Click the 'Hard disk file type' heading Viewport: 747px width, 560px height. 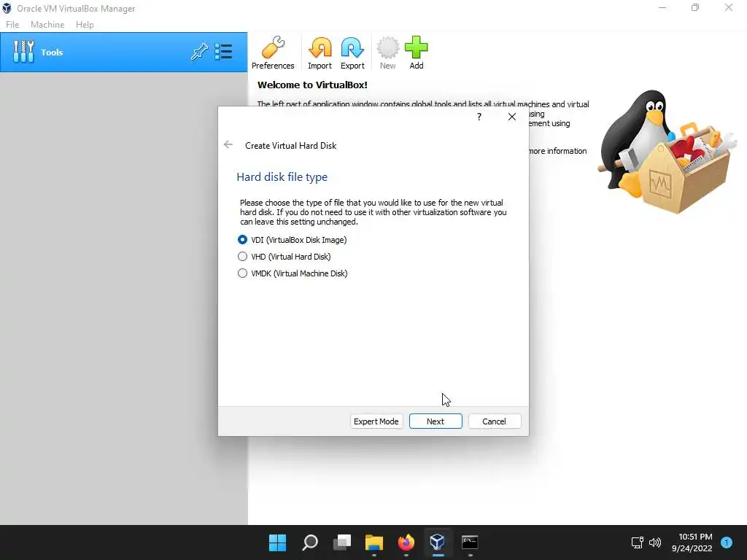(x=282, y=176)
